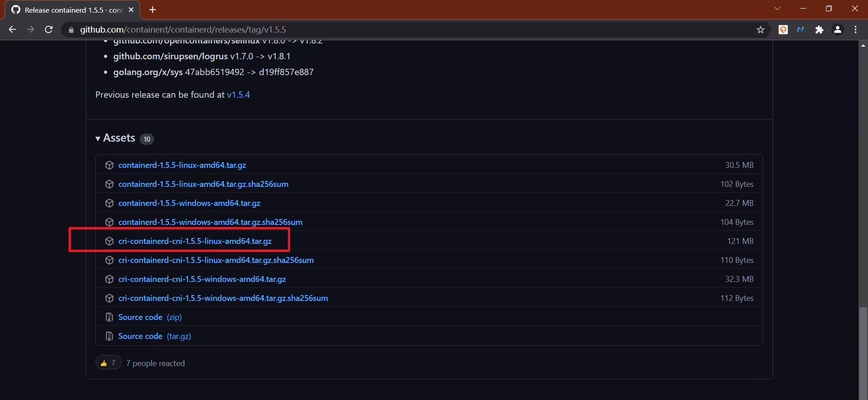Open a new browser tab
This screenshot has height=400, width=868.
(153, 10)
